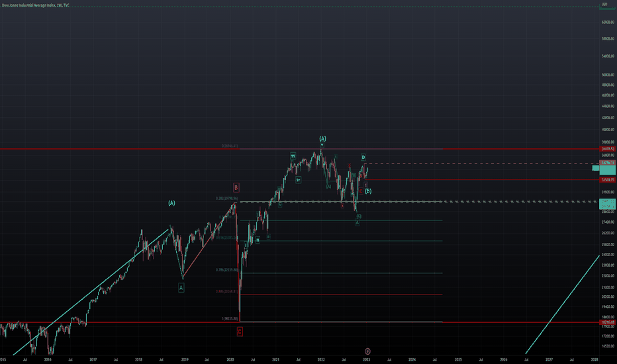The width and height of the screenshot is (617, 364).
Task: Click the 22000.00 price axis label
Action: click(608, 276)
